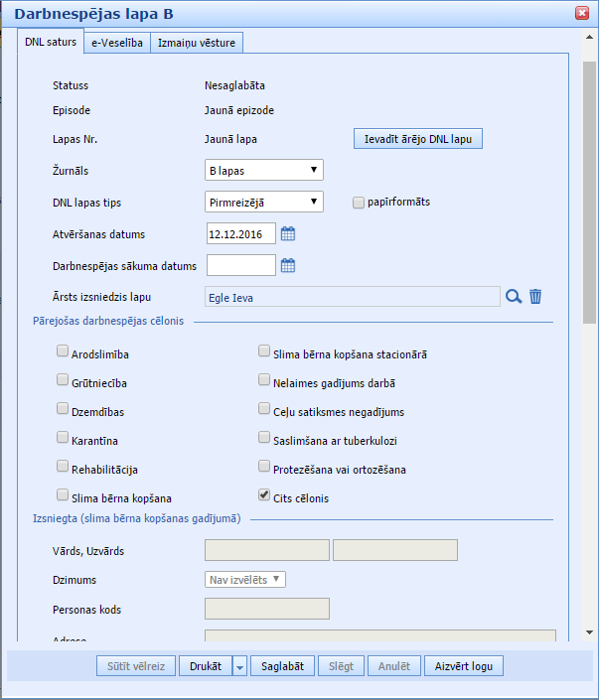
Task: Enable the Arodslimība checkbox
Action: click(x=63, y=350)
